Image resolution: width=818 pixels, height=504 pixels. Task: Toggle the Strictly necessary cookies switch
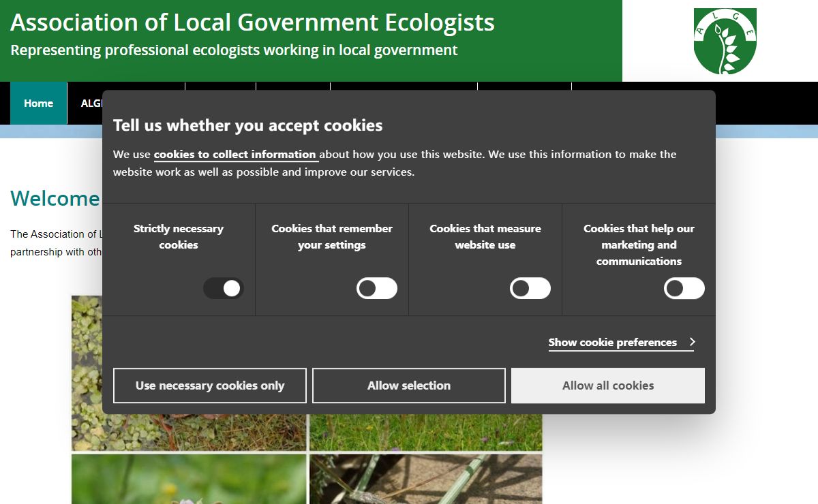(x=224, y=288)
